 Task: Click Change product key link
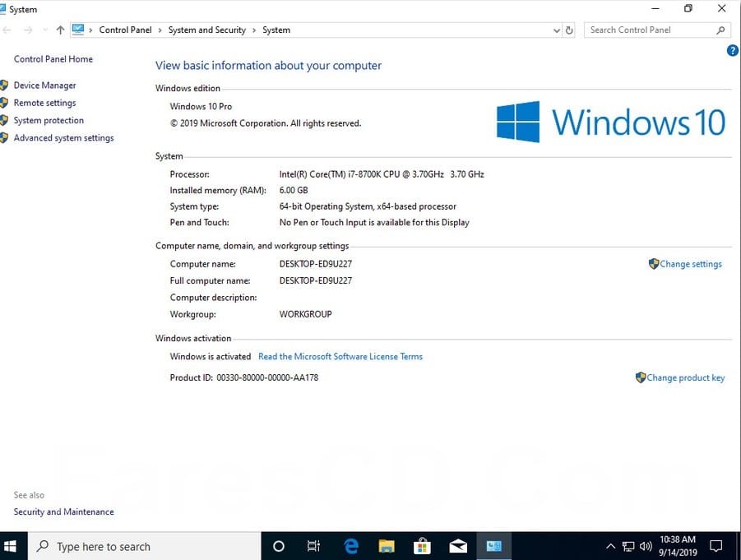click(x=685, y=377)
